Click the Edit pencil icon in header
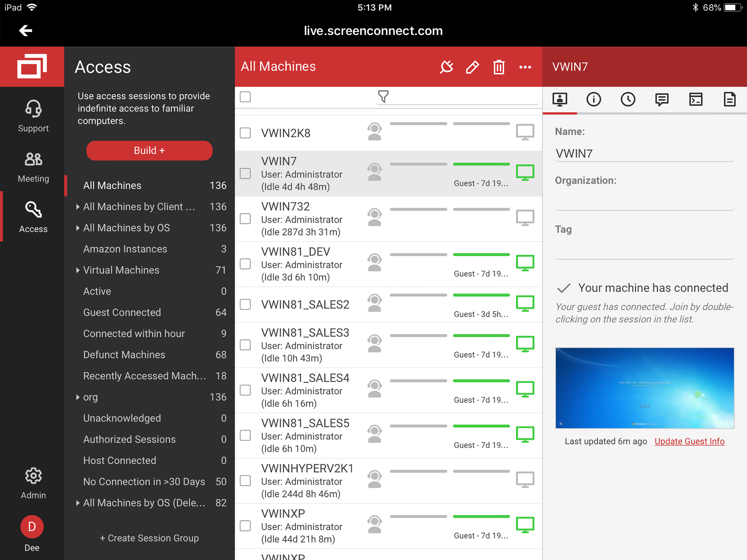Image resolution: width=747 pixels, height=560 pixels. point(472,67)
